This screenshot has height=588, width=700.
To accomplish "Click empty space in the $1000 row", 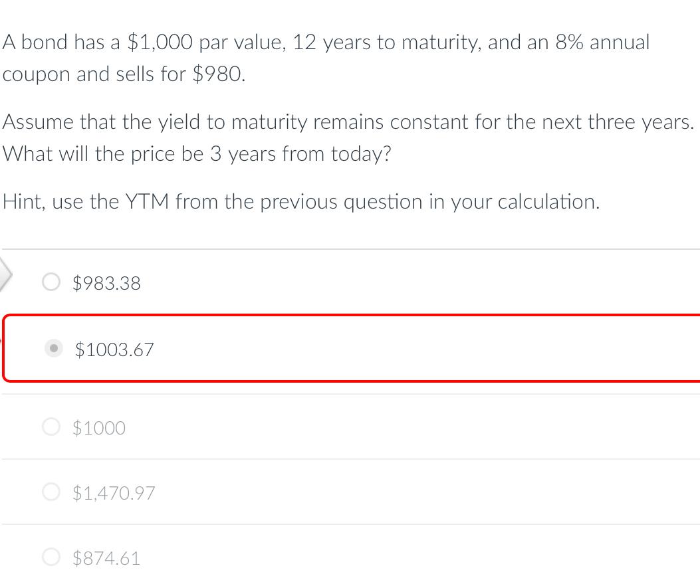I will (x=402, y=427).
